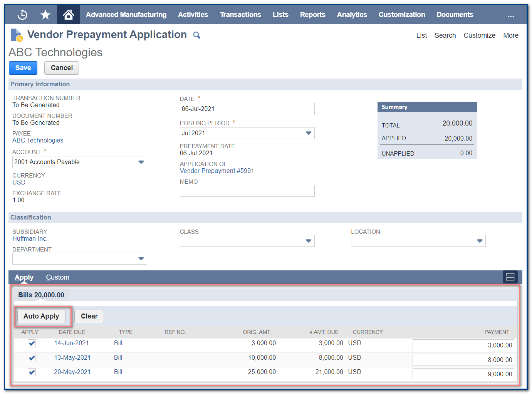Click the Memo input field

point(247,191)
